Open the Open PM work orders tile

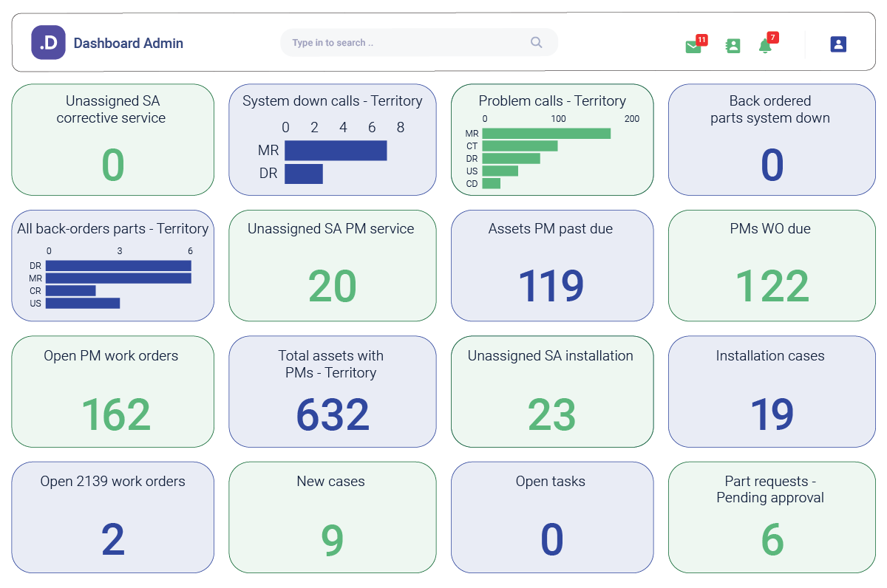click(112, 392)
